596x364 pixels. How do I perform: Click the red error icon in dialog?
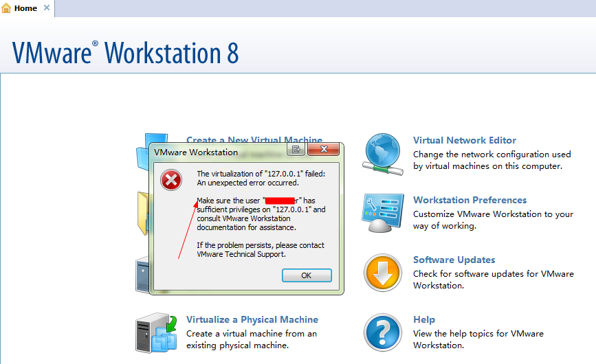[x=171, y=180]
